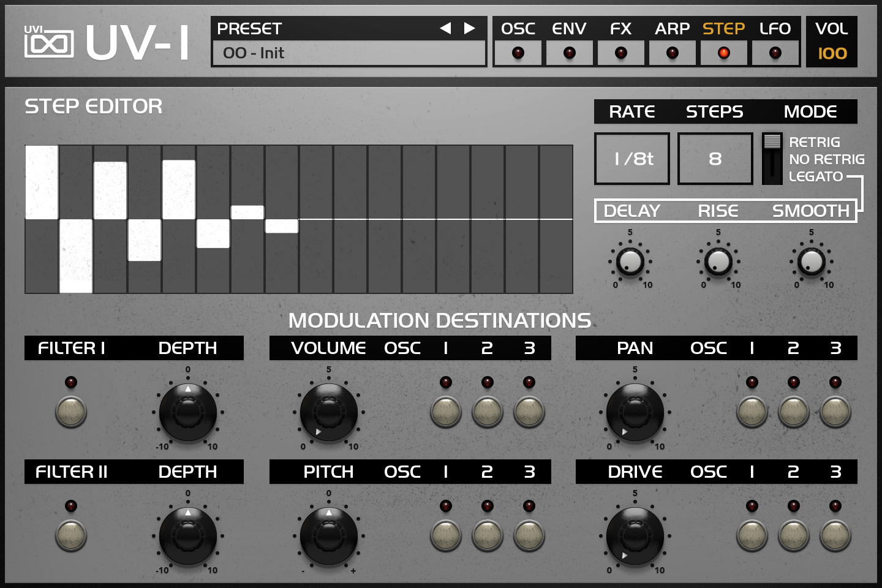Click step 5 bar in step editor
Viewport: 882px width, 588px height.
tap(179, 189)
